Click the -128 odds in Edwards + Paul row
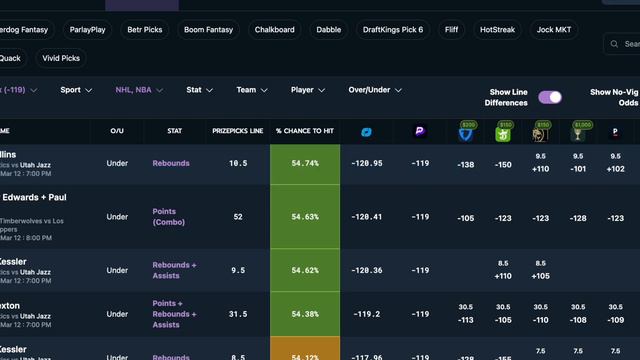The image size is (640, 360). (578, 218)
